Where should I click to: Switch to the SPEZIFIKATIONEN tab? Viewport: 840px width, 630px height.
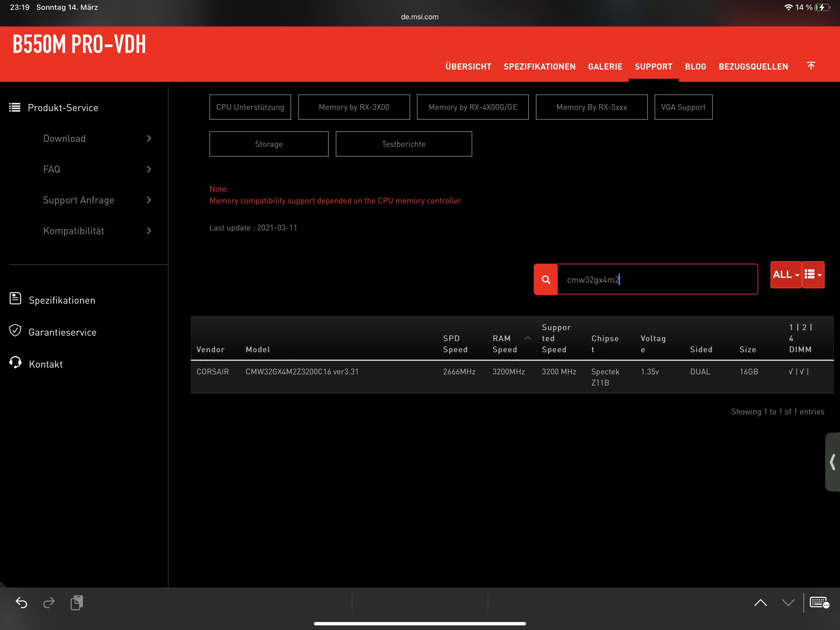click(x=539, y=66)
